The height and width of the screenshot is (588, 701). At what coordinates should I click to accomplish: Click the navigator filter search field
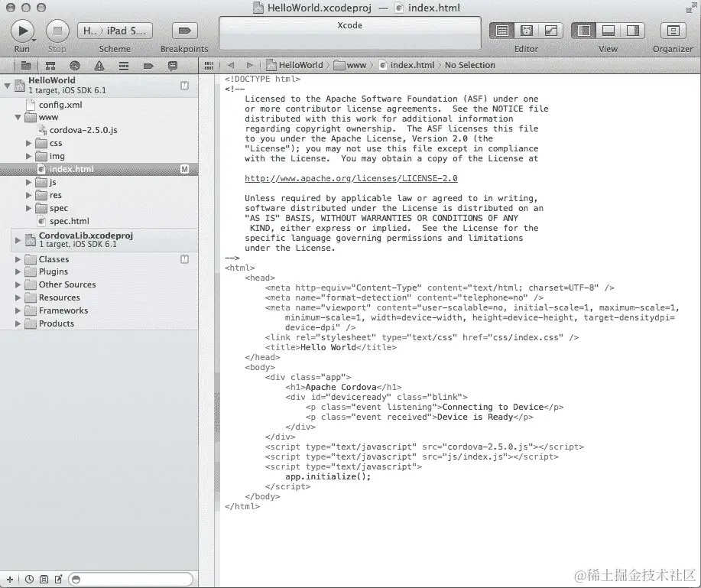click(x=131, y=580)
